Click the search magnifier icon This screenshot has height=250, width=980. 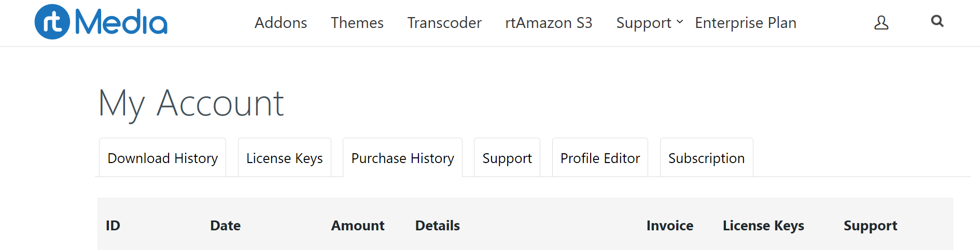(937, 21)
